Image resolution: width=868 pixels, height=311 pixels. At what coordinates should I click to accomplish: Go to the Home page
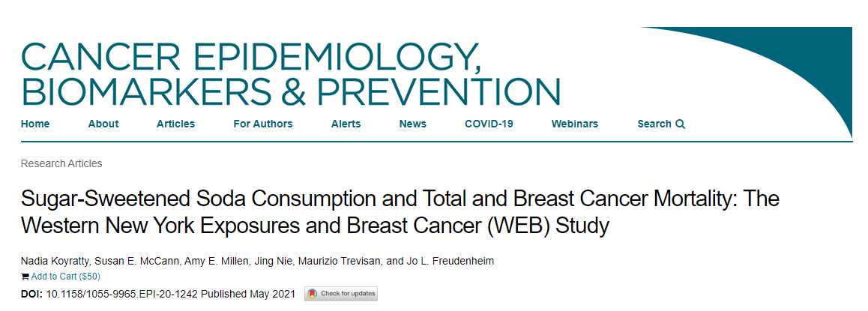coord(35,124)
